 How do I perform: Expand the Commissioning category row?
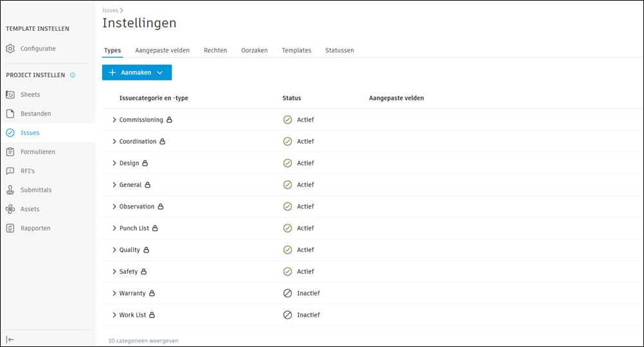point(114,120)
